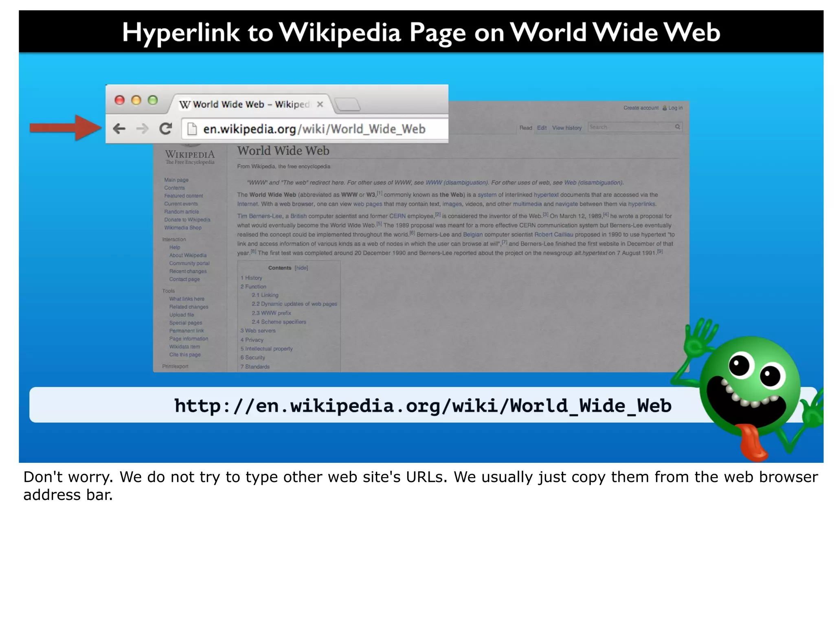The width and height of the screenshot is (834, 644).
Task: Open a new tab button
Action: [x=347, y=105]
